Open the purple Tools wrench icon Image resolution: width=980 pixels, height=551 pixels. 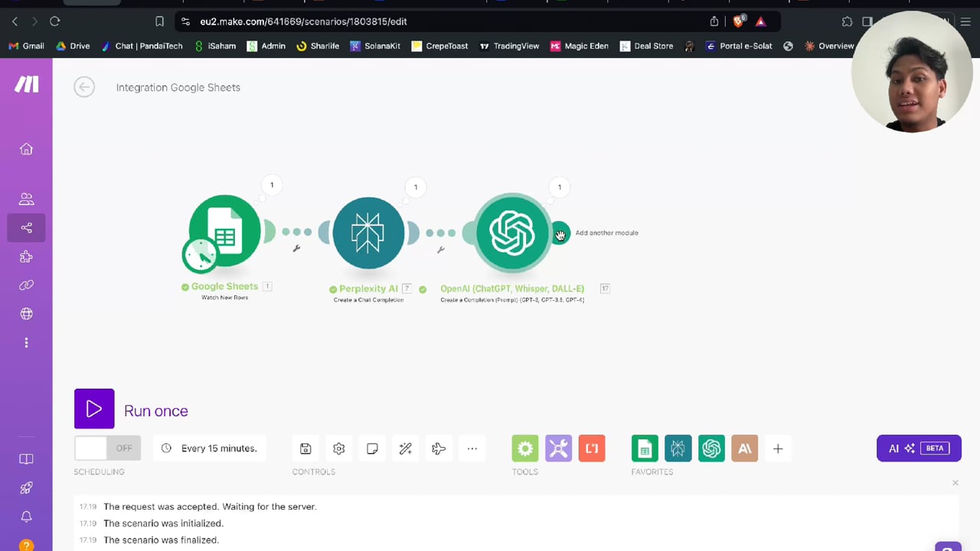click(x=559, y=448)
